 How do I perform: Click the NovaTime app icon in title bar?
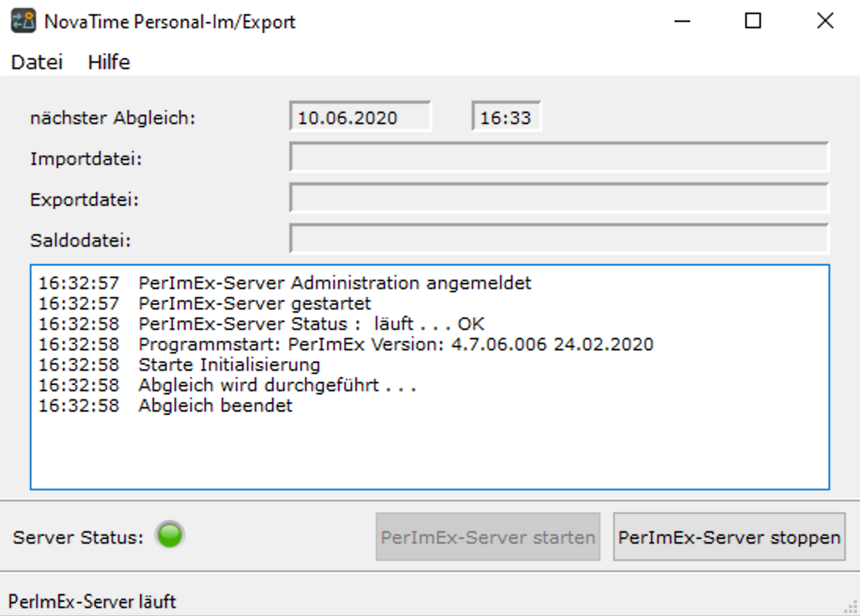23,21
